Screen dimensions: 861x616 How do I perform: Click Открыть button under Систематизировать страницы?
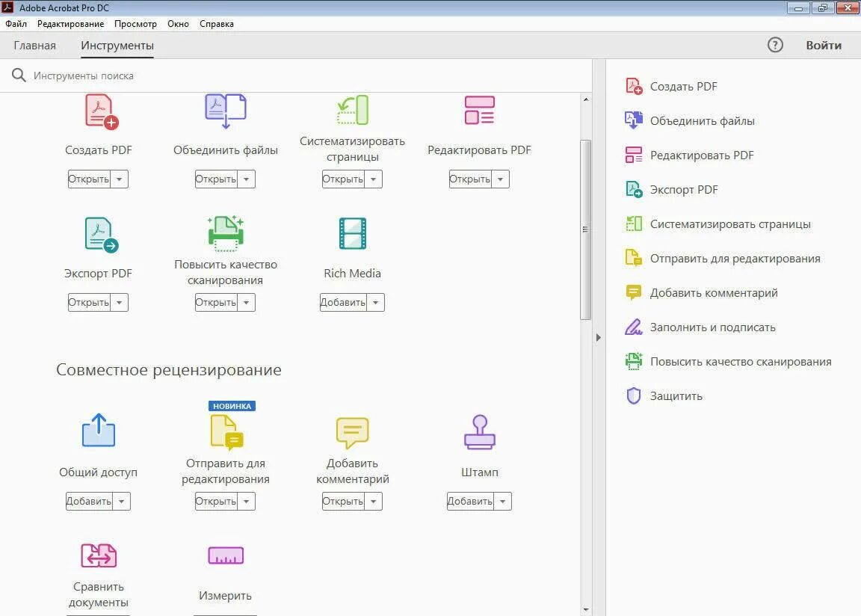tap(343, 179)
